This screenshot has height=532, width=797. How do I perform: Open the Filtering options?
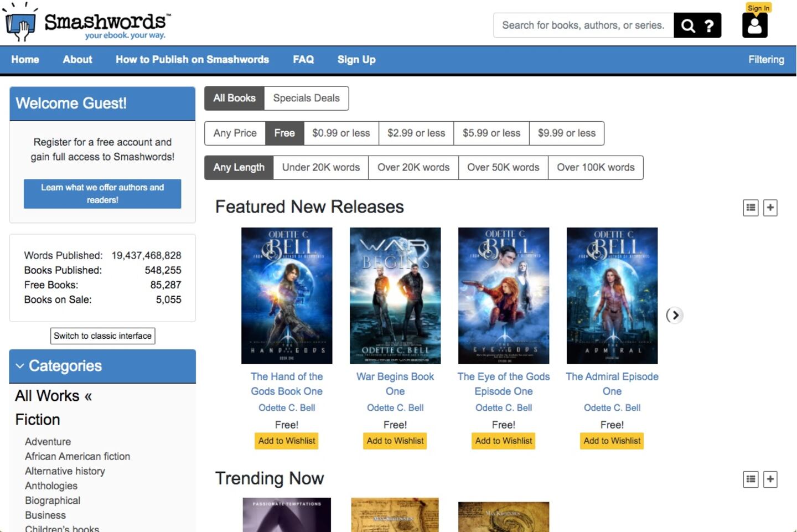(x=766, y=60)
